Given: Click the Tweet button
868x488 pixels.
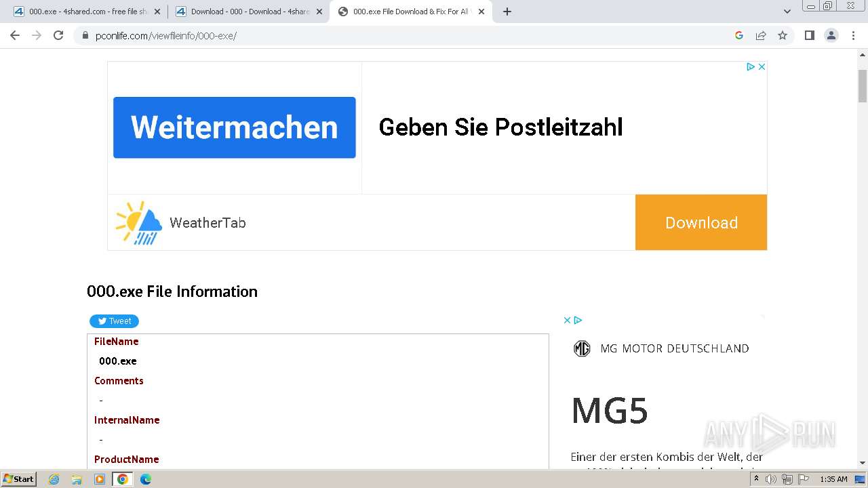Looking at the screenshot, I should (114, 321).
